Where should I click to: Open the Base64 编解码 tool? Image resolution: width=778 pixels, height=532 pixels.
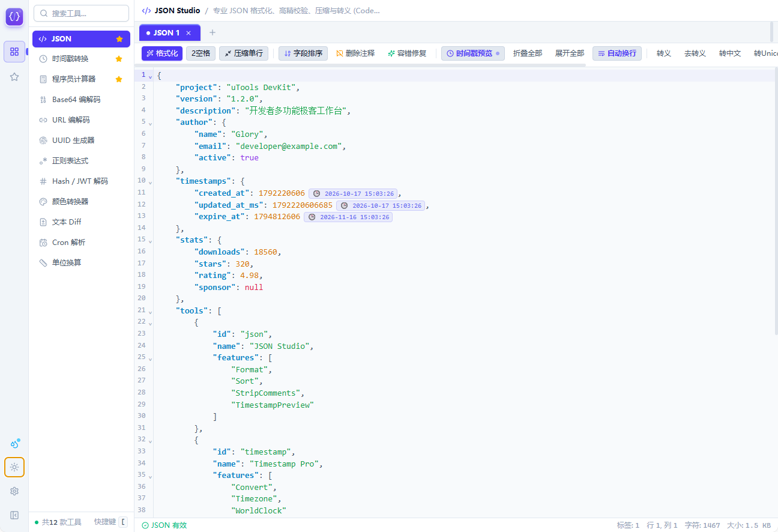(81, 100)
